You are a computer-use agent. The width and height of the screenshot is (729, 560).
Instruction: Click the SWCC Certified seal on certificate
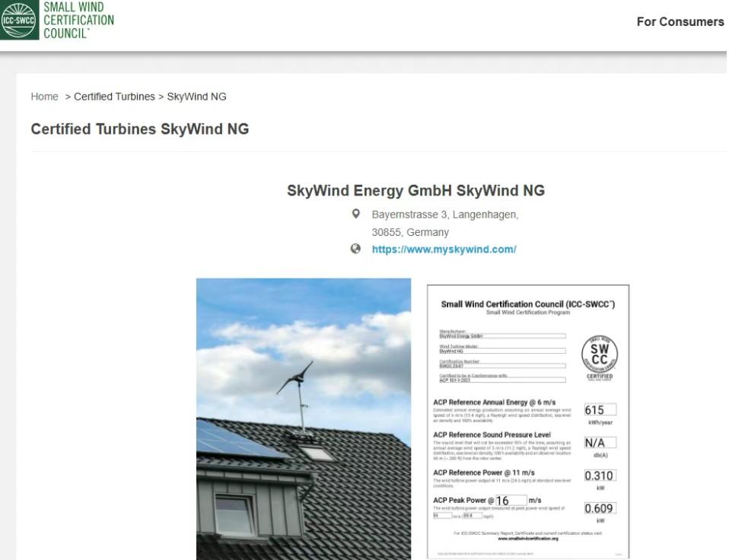coord(599,358)
